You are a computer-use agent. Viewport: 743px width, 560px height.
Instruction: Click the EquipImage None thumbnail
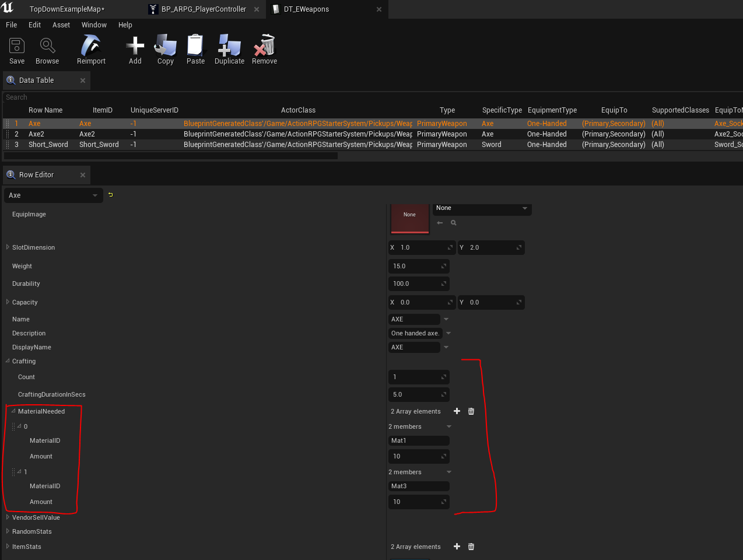tap(409, 218)
